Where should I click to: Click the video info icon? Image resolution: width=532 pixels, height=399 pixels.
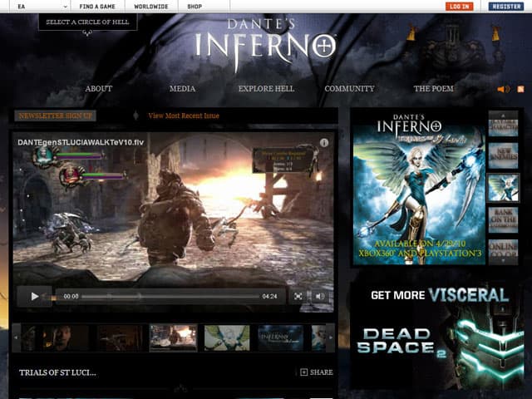[x=324, y=143]
